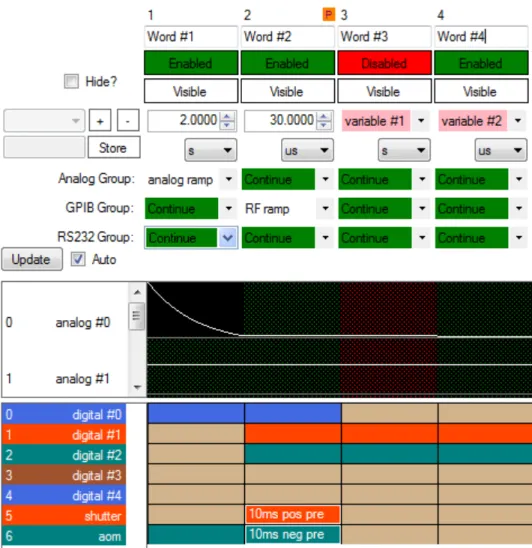Click the digital #2 channel label

tap(64, 455)
